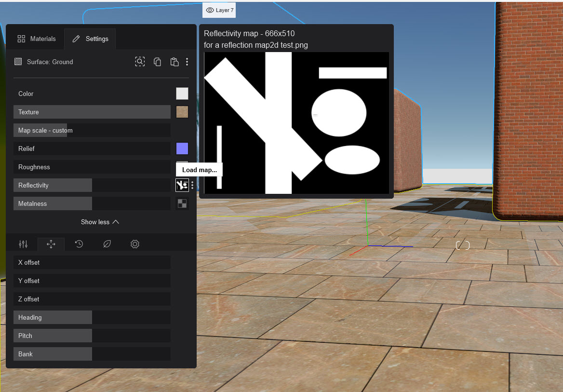Switch to the Settings tab
This screenshot has height=392, width=563.
90,39
